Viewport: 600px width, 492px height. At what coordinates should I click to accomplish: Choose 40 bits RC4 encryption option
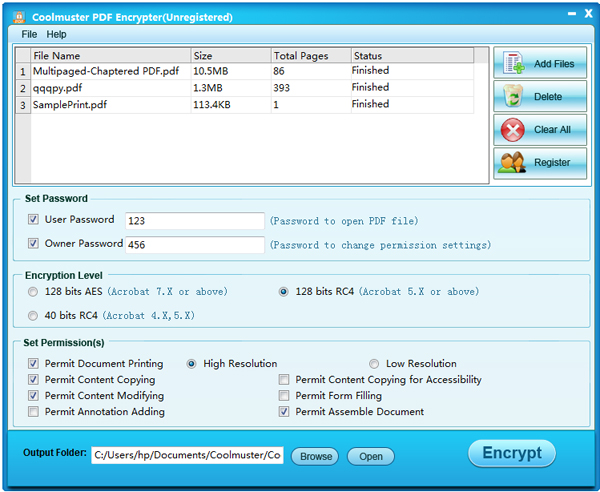34,316
